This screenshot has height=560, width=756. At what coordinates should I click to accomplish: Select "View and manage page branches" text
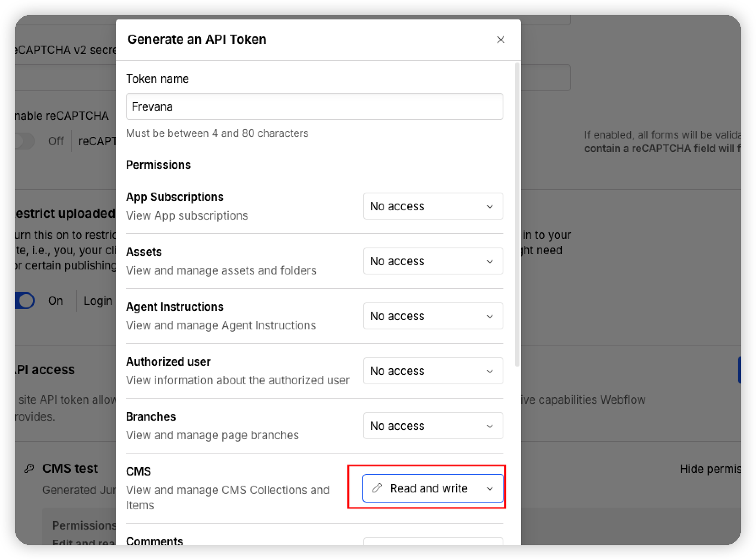[212, 435]
